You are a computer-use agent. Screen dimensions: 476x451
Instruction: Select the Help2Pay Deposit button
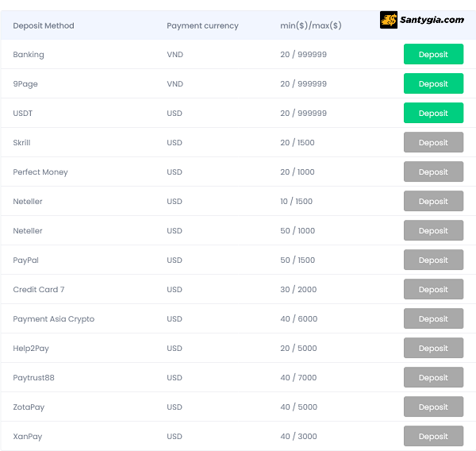point(433,349)
